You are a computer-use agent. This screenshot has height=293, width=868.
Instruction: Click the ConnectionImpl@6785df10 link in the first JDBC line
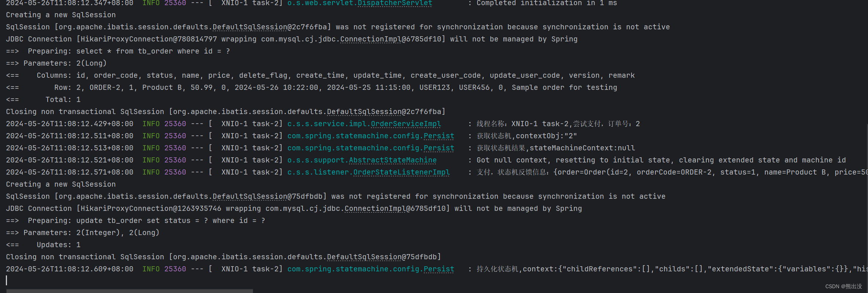[391, 39]
